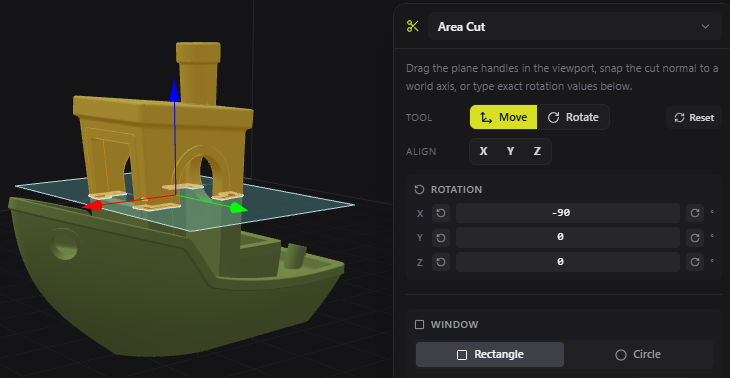Rotate X clockwise with right arrow icon

pos(695,213)
